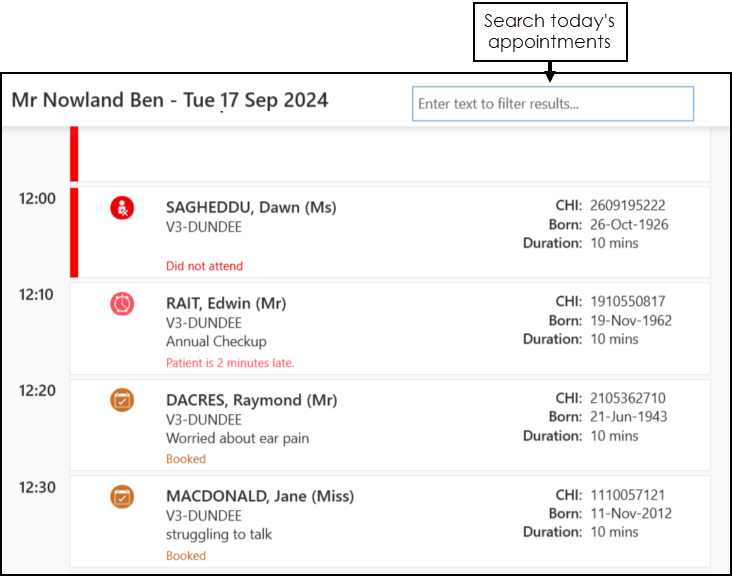Open SAGHEDDU, Dawn (Ms) appointment
Screen dimensions: 732x576
pos(251,208)
